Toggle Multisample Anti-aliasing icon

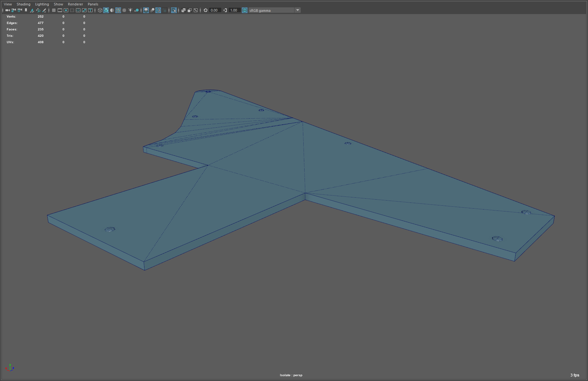point(158,10)
